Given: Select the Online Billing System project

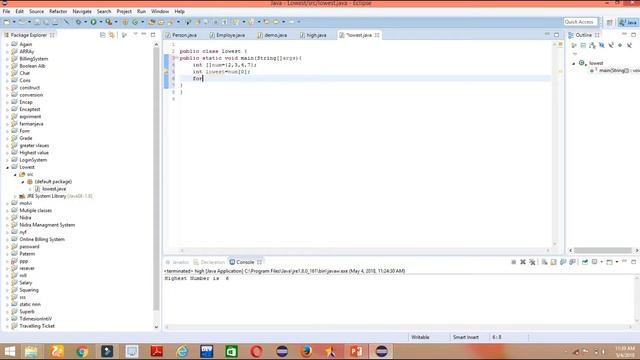Looking at the screenshot, I should (42, 240).
